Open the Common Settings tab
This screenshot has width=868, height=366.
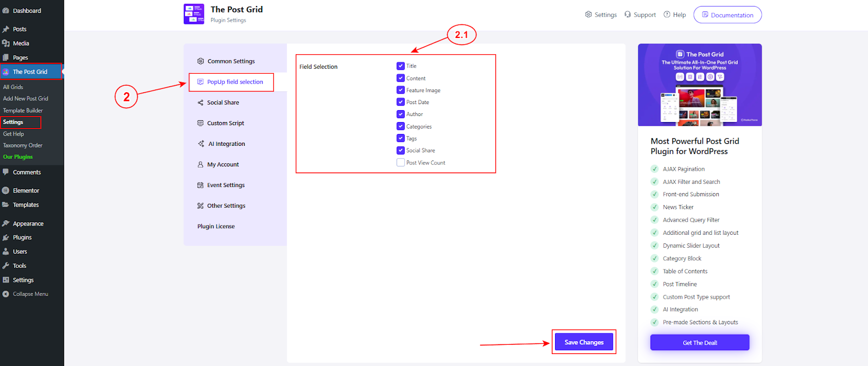pyautogui.click(x=235, y=61)
